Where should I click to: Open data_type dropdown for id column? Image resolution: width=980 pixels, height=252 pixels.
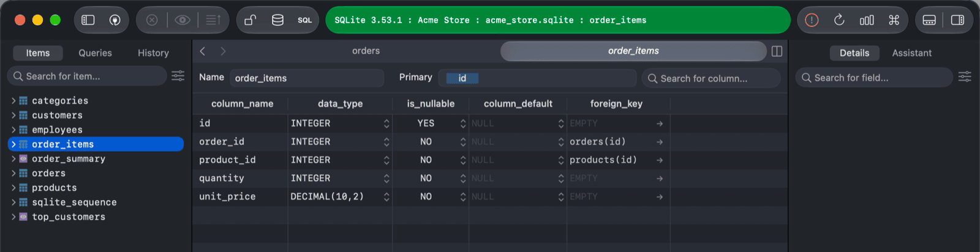(x=386, y=124)
